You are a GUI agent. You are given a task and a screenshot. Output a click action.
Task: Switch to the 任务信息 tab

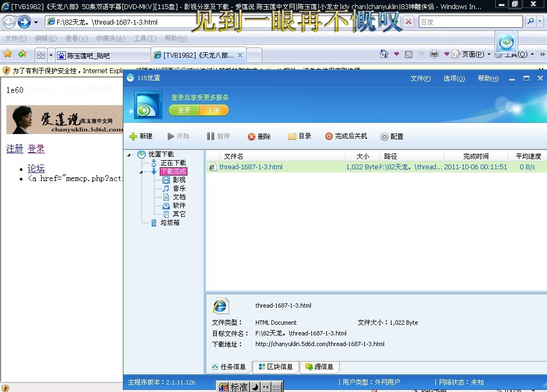click(x=229, y=367)
